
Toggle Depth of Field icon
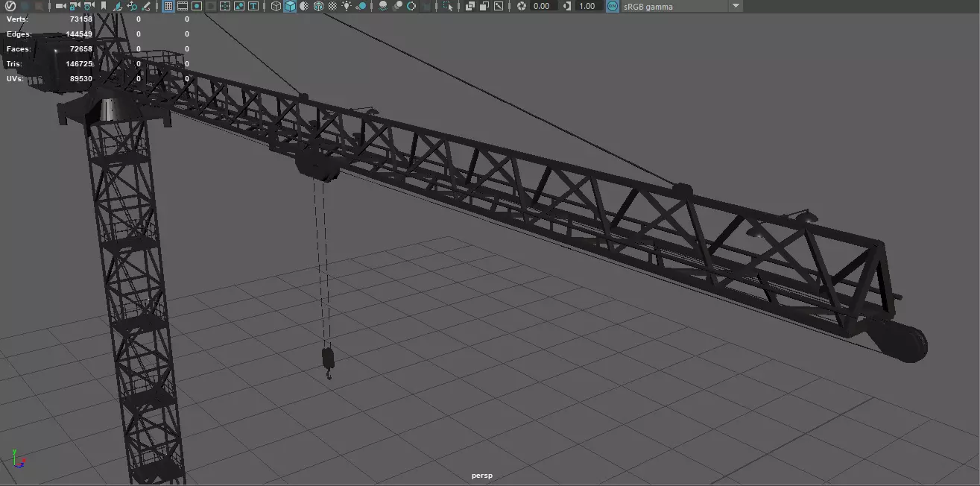click(x=425, y=6)
